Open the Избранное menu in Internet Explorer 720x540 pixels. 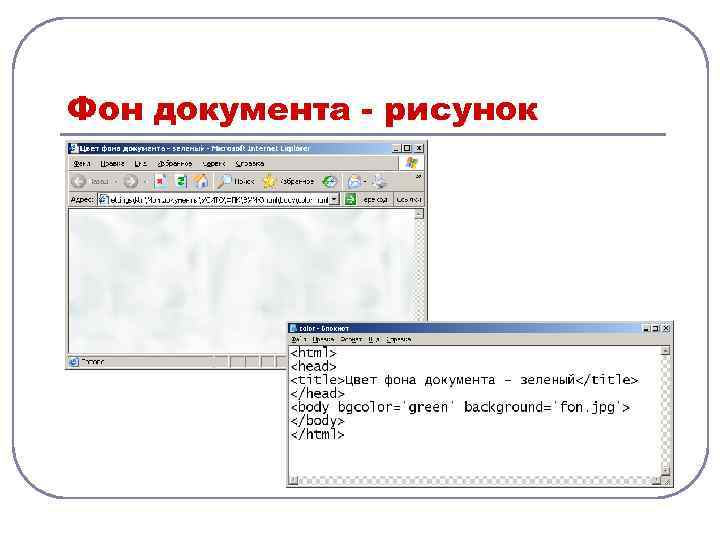[x=174, y=163]
